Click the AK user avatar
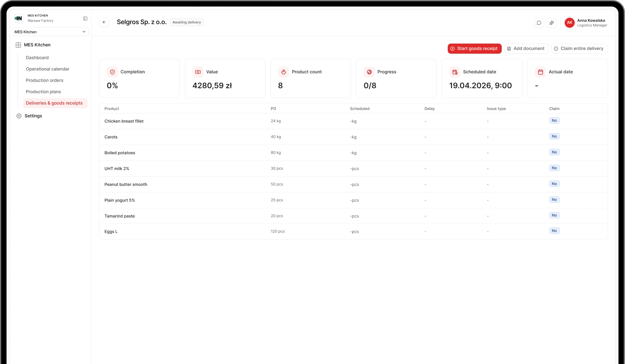 tap(570, 23)
